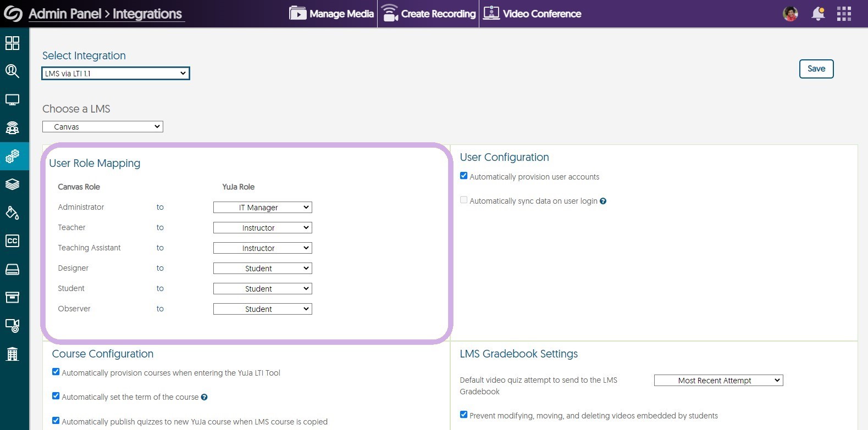868x430 pixels.
Task: Click the closed captions CC sidebar icon
Action: coord(12,241)
